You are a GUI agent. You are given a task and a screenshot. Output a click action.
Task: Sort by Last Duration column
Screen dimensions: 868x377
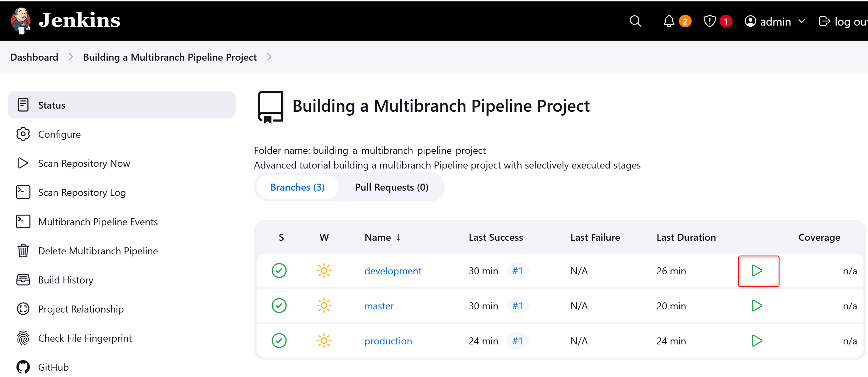coord(686,237)
